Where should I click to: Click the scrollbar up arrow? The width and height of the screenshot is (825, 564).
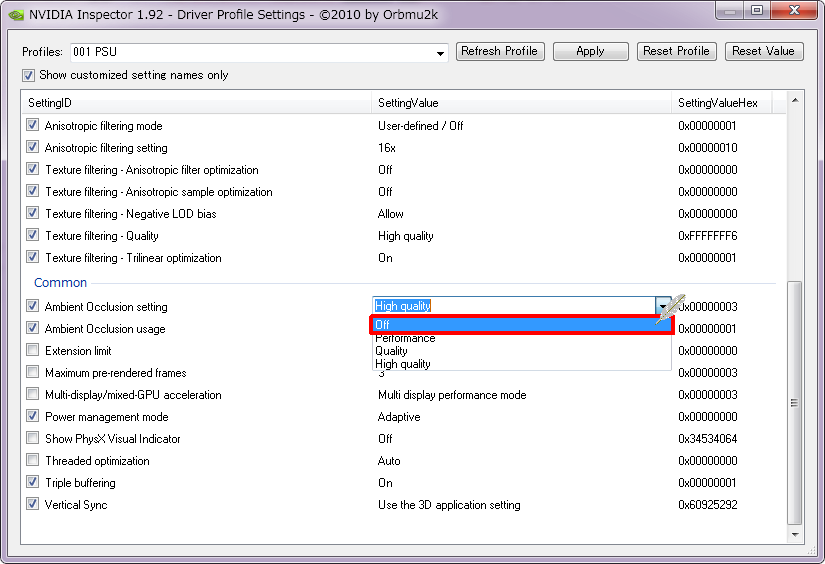pyautogui.click(x=795, y=100)
